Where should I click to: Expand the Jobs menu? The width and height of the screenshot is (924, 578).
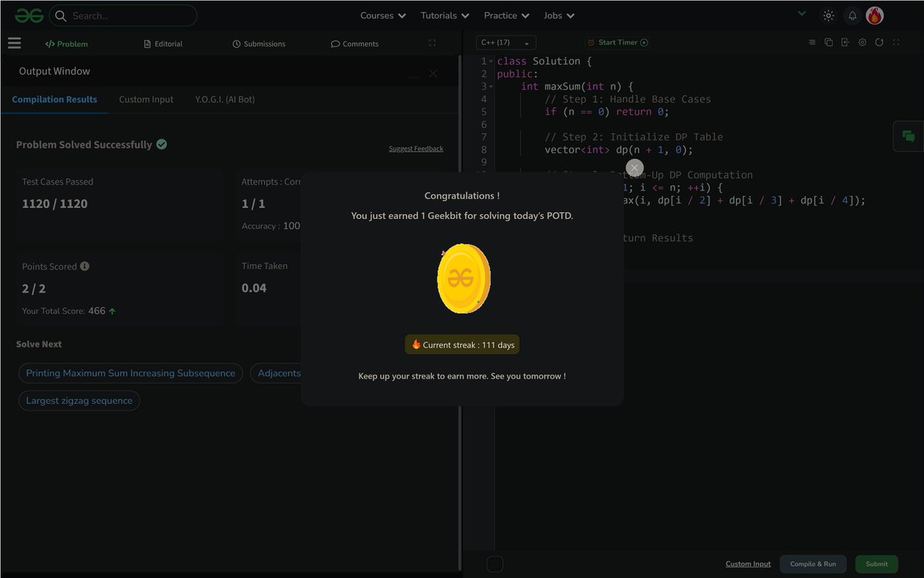tap(558, 15)
